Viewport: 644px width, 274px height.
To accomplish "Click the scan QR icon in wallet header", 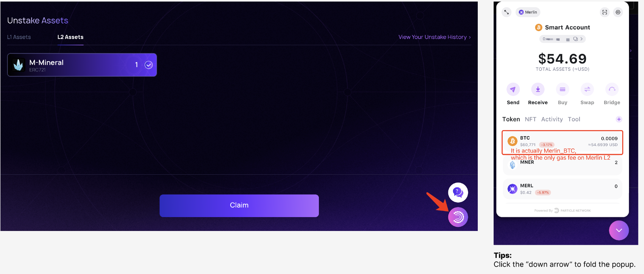I will [604, 12].
